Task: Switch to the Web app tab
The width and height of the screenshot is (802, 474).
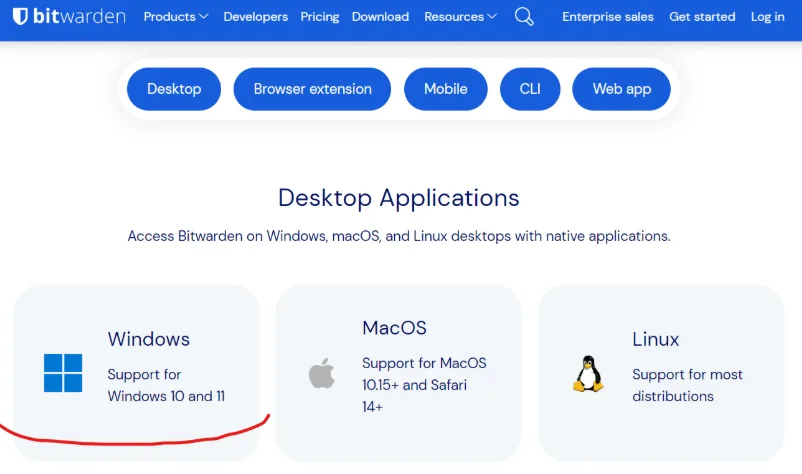Action: pos(621,89)
